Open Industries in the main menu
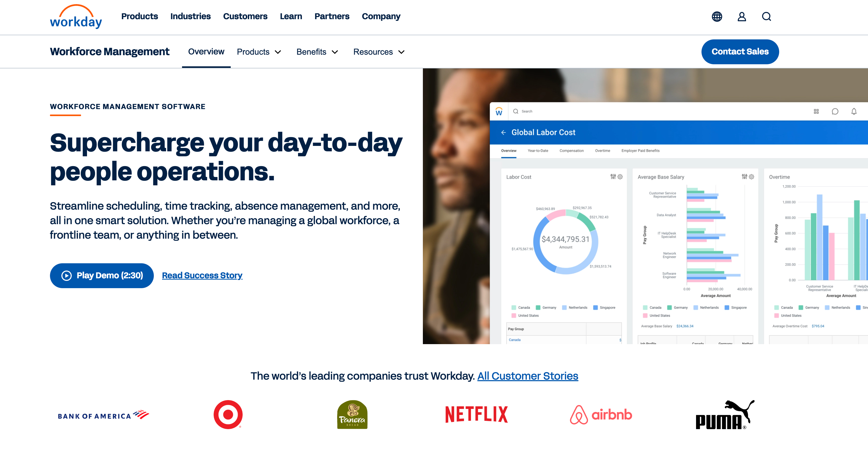 pyautogui.click(x=190, y=16)
